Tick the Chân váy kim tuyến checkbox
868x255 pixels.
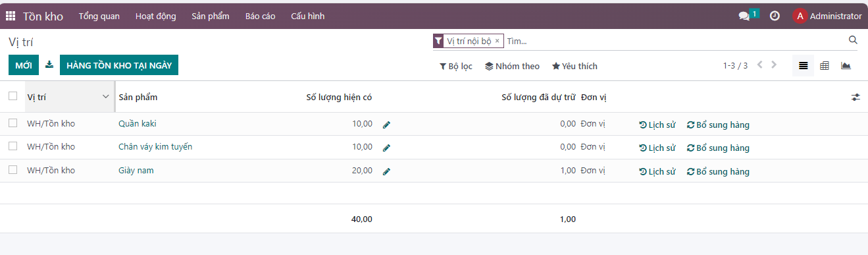click(x=13, y=146)
